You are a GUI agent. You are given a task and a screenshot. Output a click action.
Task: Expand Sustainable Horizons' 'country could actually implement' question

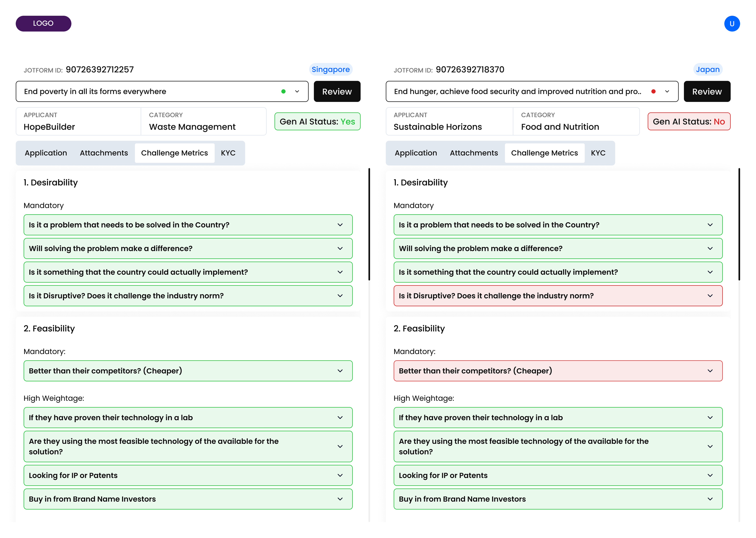558,272
